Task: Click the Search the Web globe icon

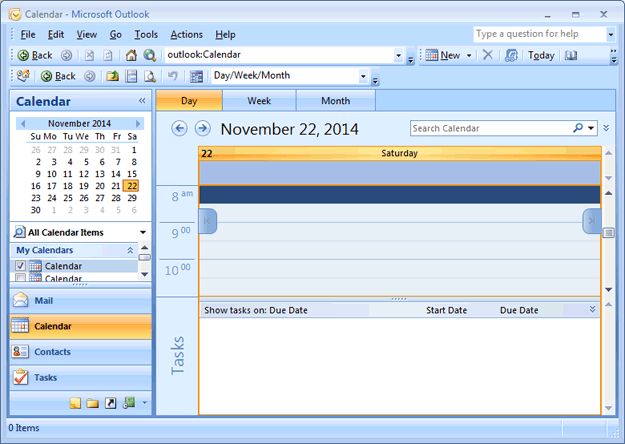Action: coord(150,55)
